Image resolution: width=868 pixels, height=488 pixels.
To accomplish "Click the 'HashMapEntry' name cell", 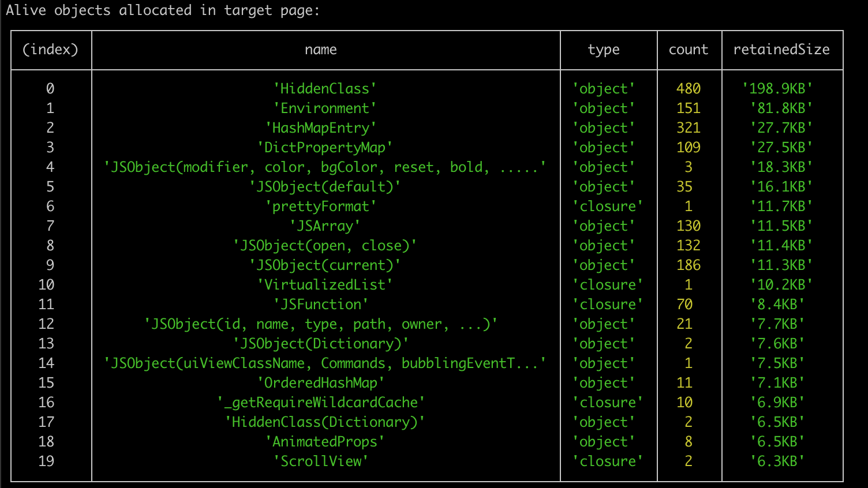I will pos(321,127).
